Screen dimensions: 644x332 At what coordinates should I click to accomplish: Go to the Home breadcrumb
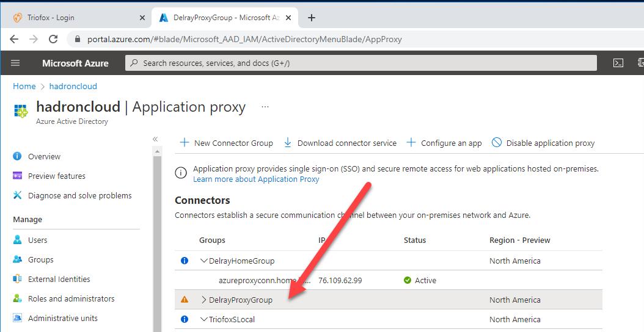tap(24, 86)
